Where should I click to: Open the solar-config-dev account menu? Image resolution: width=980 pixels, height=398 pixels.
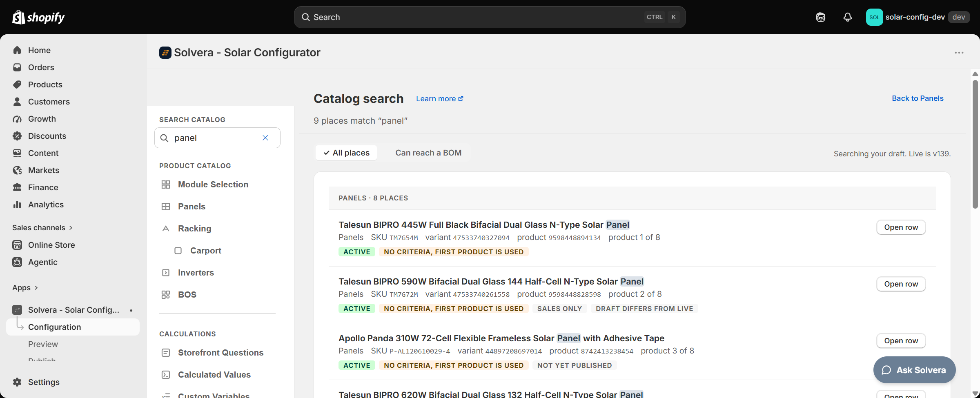[918, 17]
